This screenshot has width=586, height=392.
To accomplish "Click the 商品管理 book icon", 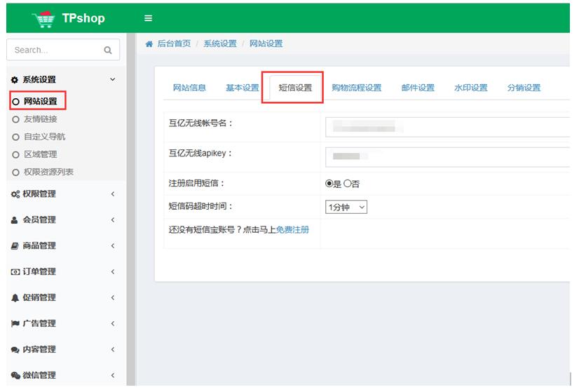I will (15, 246).
